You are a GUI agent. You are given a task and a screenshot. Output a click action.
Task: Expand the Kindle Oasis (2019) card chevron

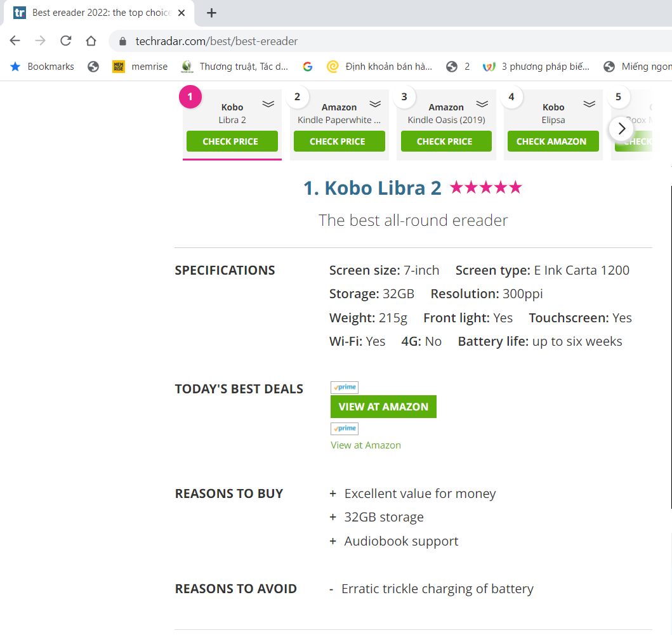(x=482, y=104)
